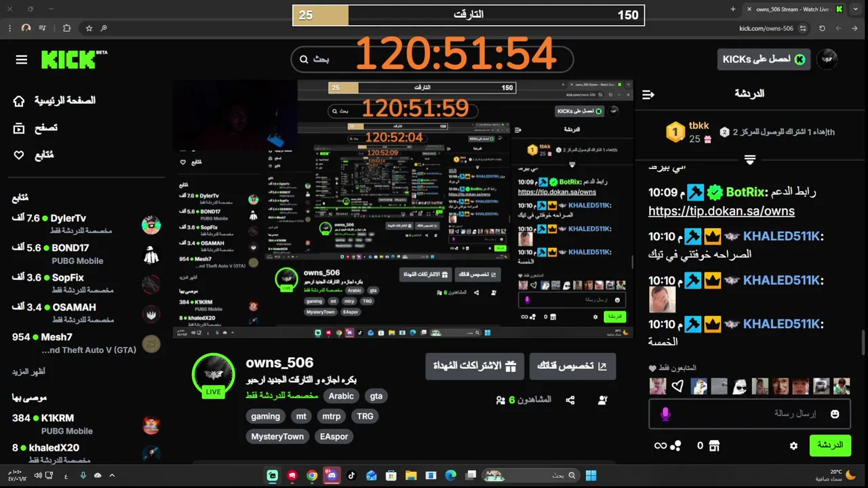Click the EAspor tag
Screen dimensions: 868x488
[x=334, y=436]
